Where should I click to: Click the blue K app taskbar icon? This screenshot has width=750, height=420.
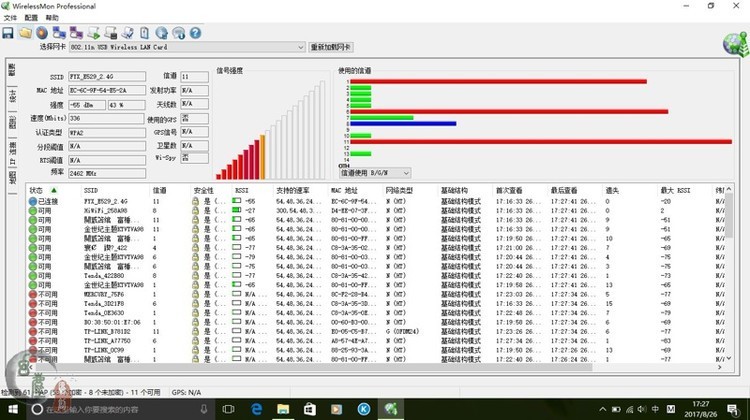[364, 409]
